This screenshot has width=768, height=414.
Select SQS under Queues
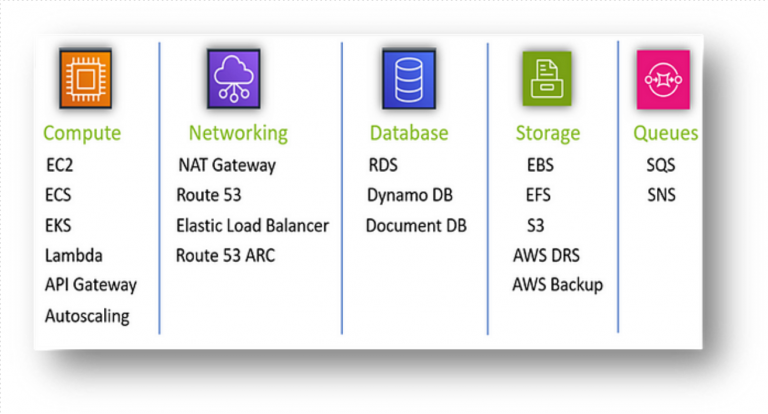661,165
